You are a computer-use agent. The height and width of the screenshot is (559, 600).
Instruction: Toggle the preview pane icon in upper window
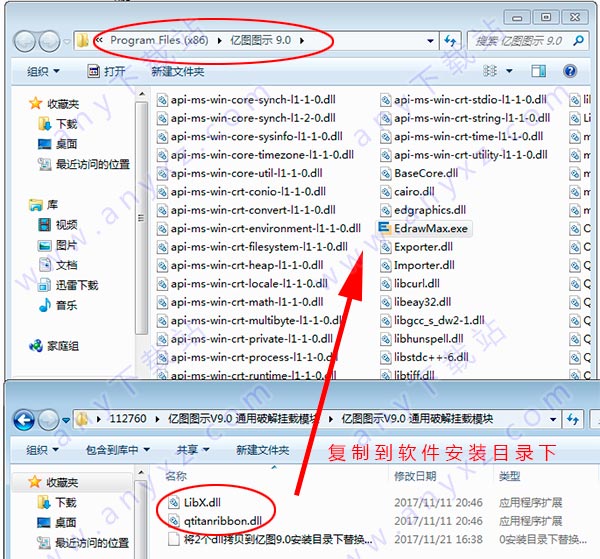pos(538,71)
